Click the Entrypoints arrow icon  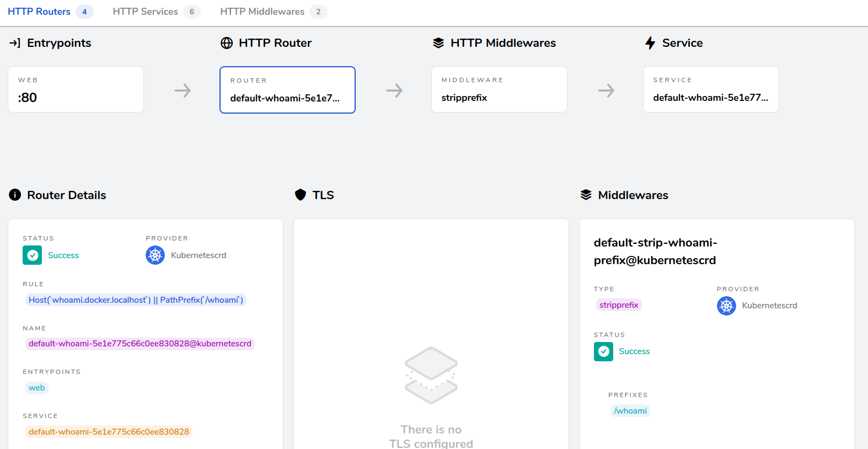[x=15, y=43]
